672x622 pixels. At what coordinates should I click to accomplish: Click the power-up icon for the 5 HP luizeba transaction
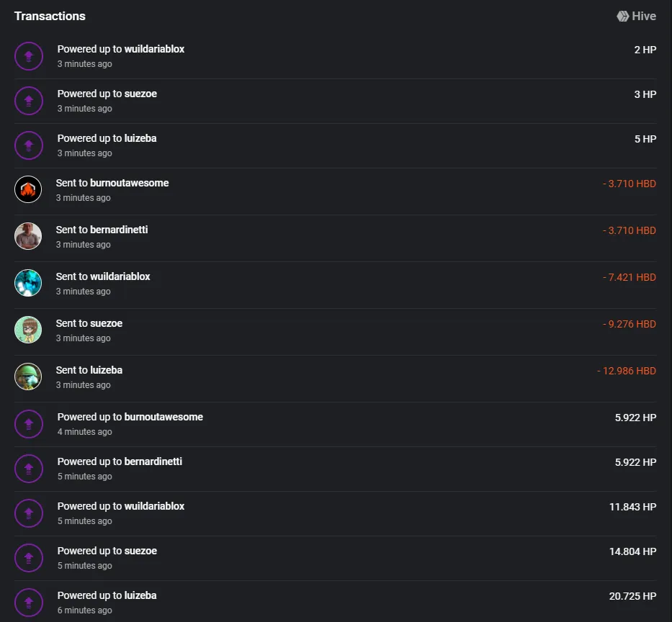point(29,145)
